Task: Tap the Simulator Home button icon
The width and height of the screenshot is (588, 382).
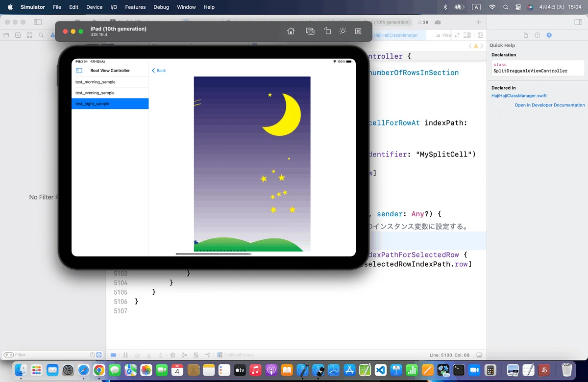Action: click(291, 31)
